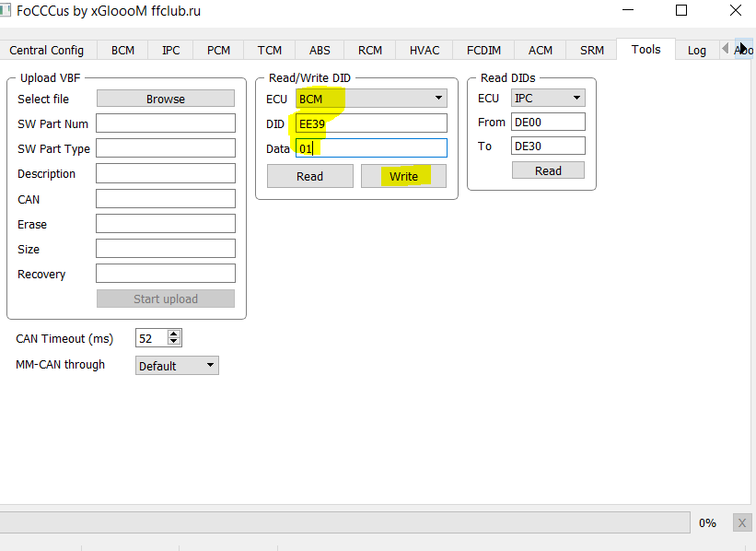
Task: Switch to the Central Config tab
Action: coord(46,50)
